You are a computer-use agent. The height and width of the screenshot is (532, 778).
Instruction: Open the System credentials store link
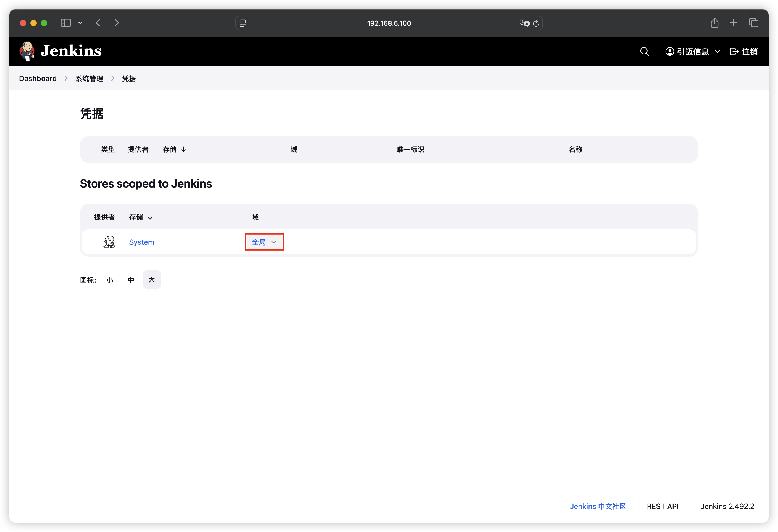(x=141, y=242)
